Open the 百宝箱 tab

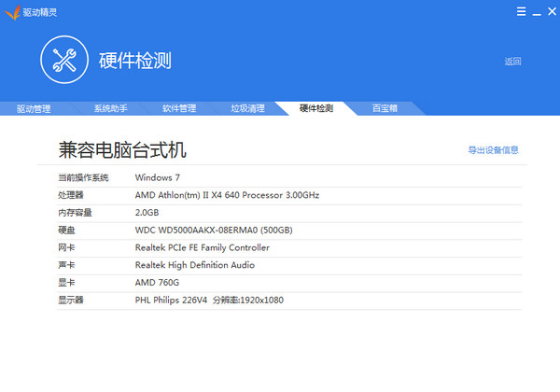click(x=385, y=108)
